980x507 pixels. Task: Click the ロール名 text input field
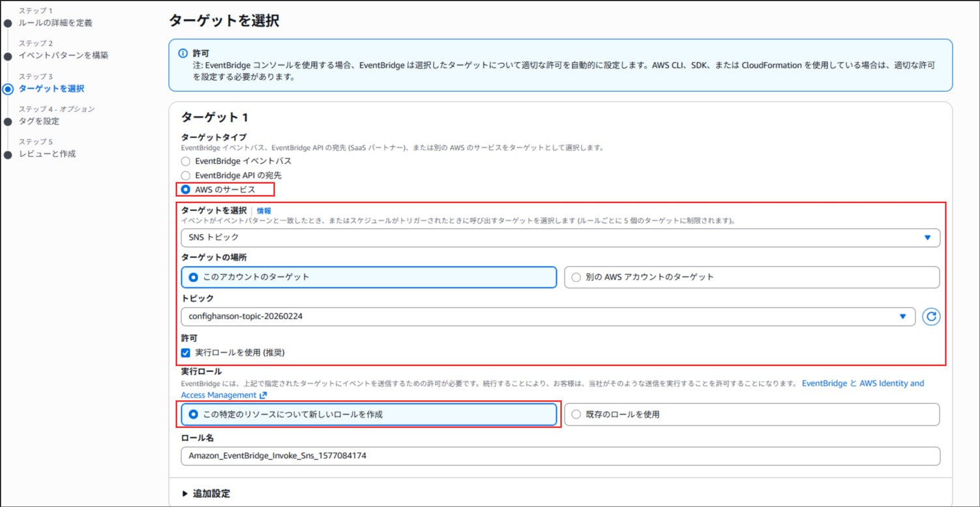pos(560,456)
